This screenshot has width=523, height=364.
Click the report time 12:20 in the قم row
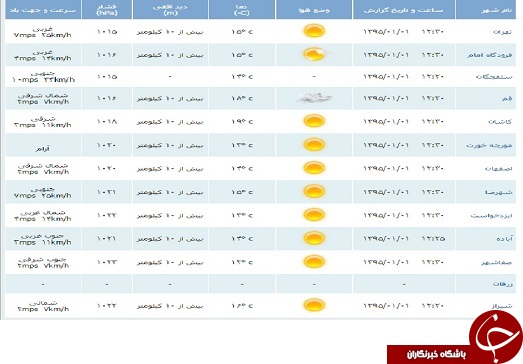click(x=433, y=98)
